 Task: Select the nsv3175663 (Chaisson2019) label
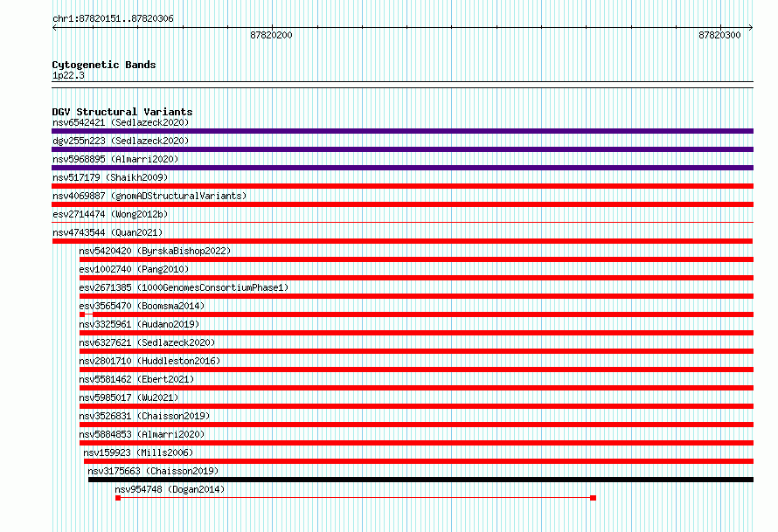tap(153, 471)
